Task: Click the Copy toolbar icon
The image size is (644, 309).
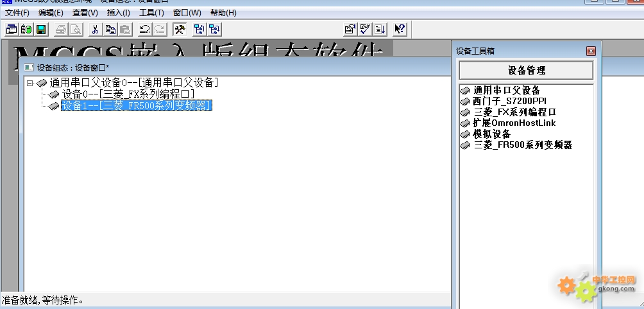Action: (110, 29)
